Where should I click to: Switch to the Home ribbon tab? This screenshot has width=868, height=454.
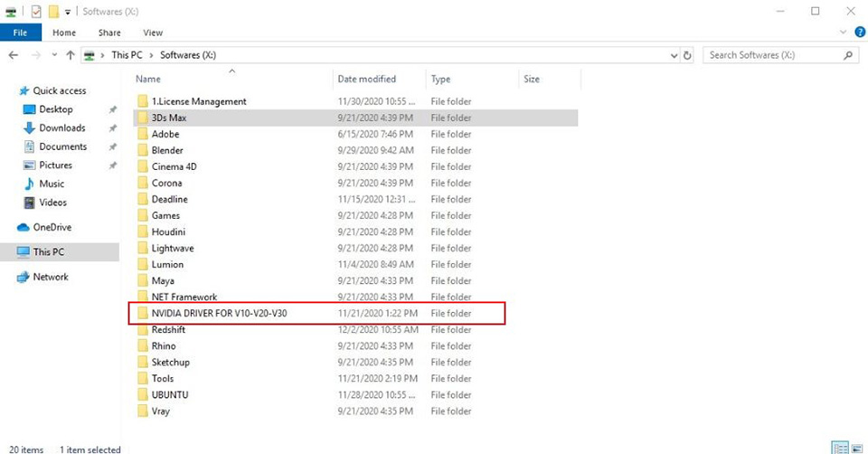[x=64, y=33]
